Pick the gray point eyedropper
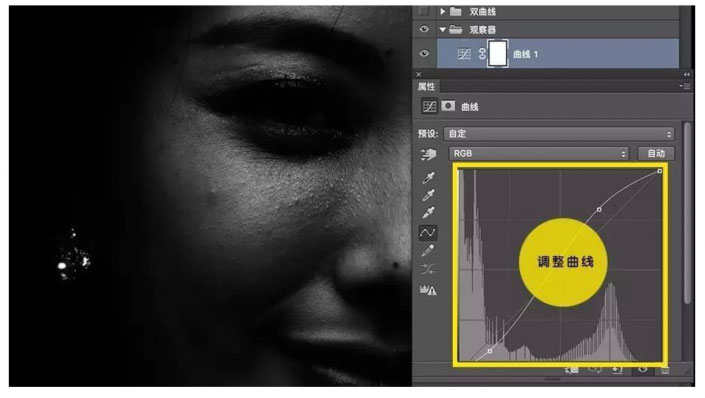The image size is (705, 398). 428,195
